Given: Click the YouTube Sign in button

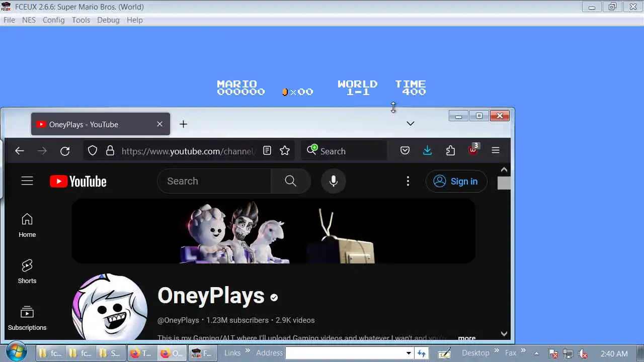Looking at the screenshot, I should click(456, 182).
